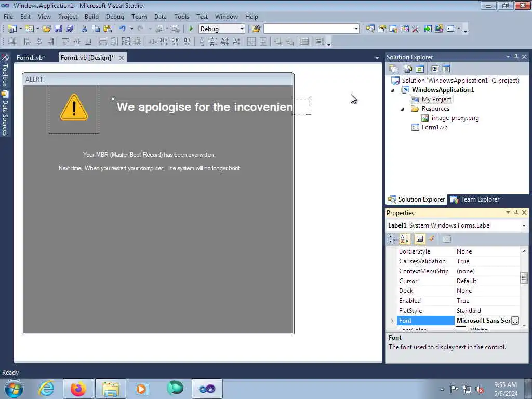This screenshot has height=399, width=532.
Task: Open the undo history dropdown arrow
Action: (x=131, y=29)
